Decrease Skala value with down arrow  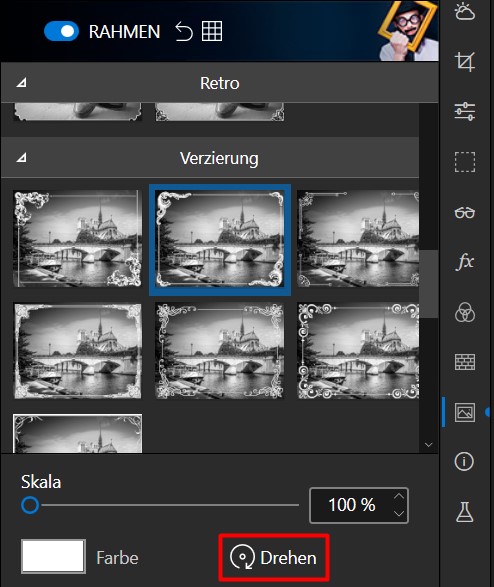399,513
